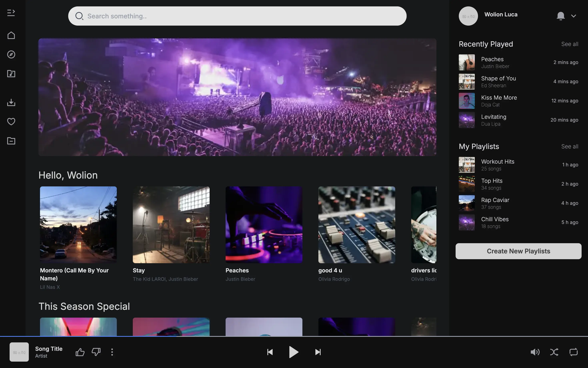588x368 pixels.
Task: Click the search magnifier icon
Action: coord(79,16)
